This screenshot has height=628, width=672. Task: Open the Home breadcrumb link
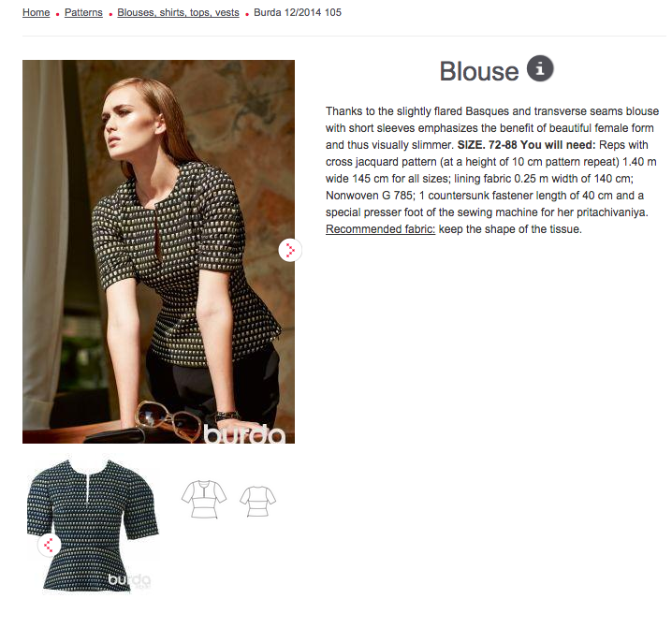click(x=36, y=12)
